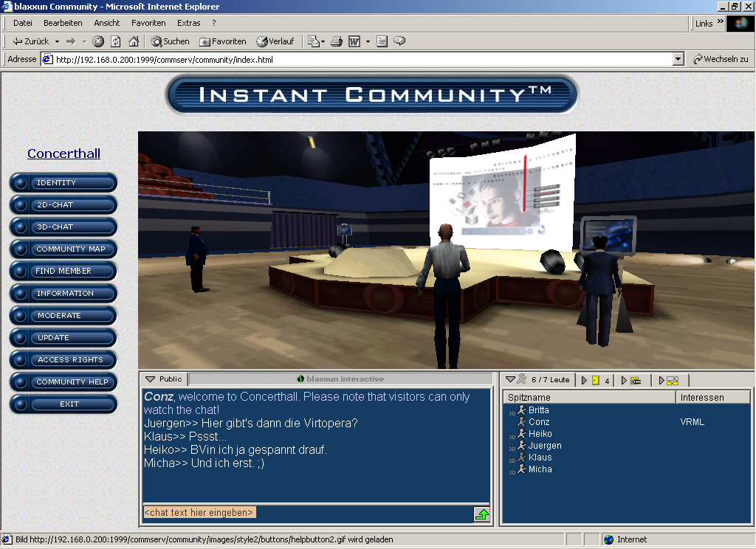
Task: Click the EXIT button
Action: pyautogui.click(x=63, y=404)
